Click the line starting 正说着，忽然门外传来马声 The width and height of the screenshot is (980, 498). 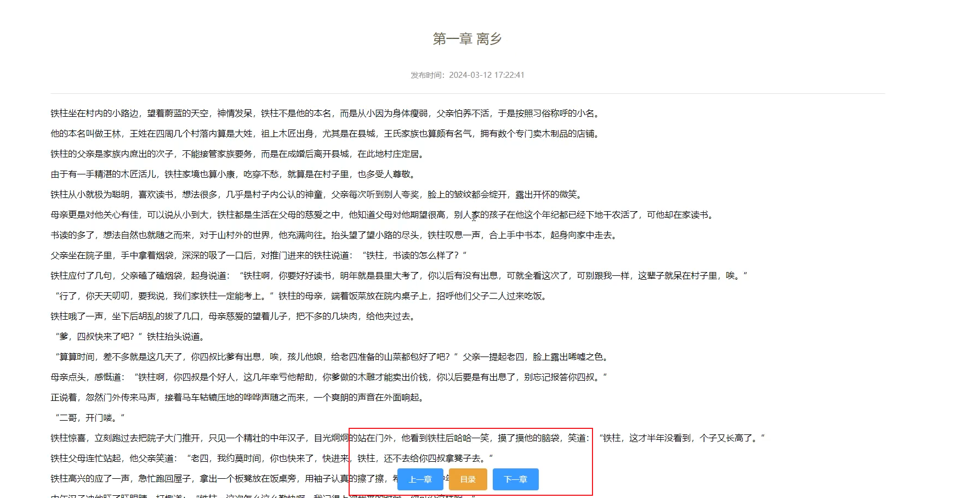[x=239, y=398]
